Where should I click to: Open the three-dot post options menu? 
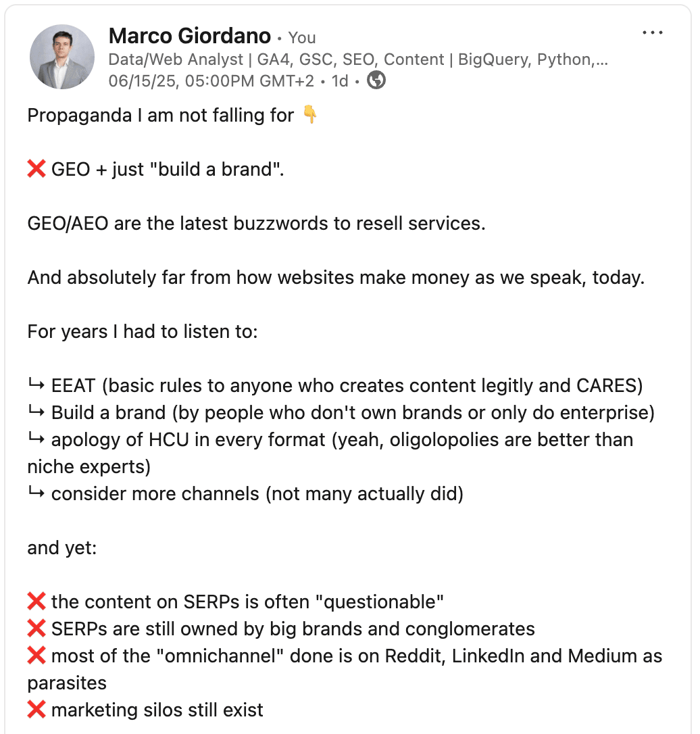coord(652,32)
